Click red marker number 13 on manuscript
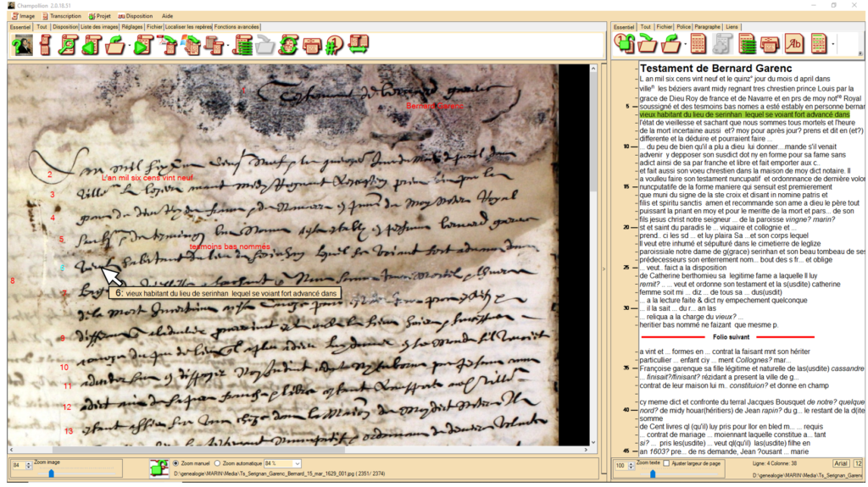The height and width of the screenshot is (487, 868). [69, 430]
